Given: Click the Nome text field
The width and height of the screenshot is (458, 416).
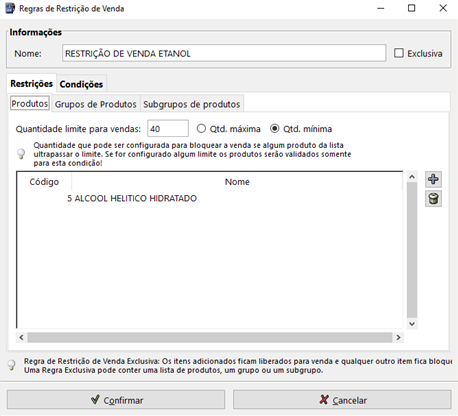Looking at the screenshot, I should click(224, 53).
